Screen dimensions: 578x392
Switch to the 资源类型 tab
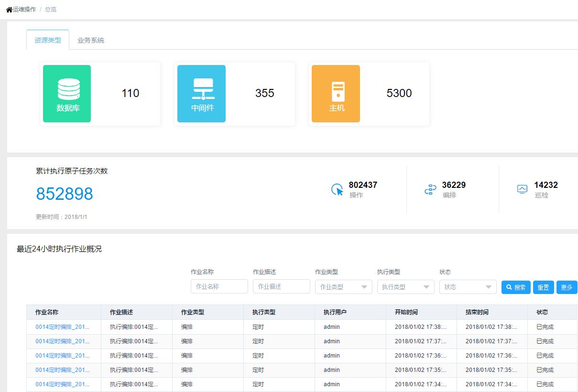coord(48,40)
